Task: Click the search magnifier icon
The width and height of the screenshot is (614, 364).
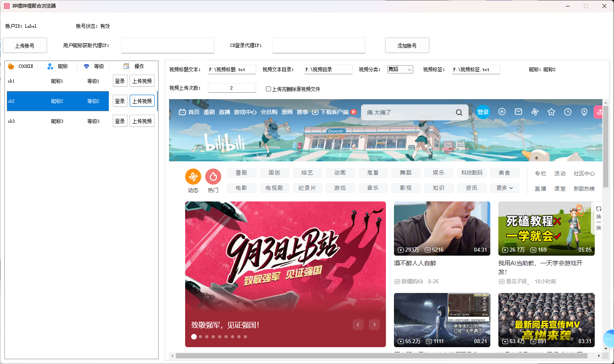Action: click(459, 112)
